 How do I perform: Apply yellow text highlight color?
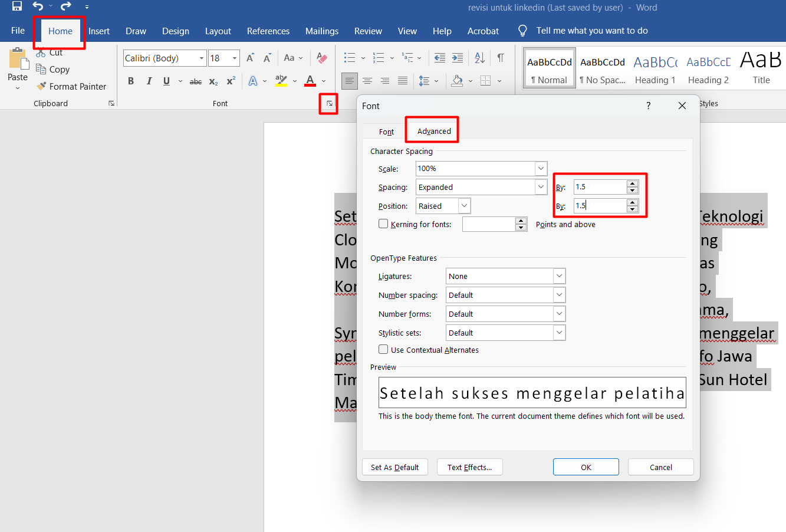281,81
